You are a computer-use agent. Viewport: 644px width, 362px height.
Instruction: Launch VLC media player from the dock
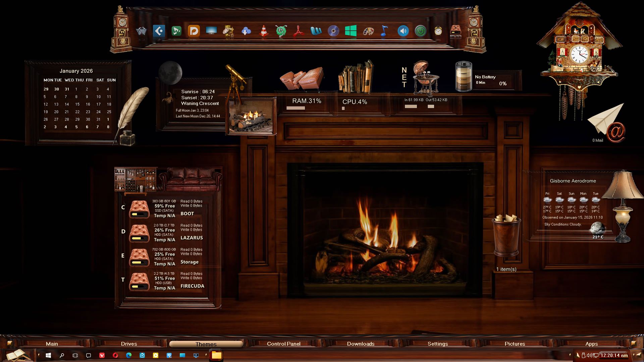point(264,31)
